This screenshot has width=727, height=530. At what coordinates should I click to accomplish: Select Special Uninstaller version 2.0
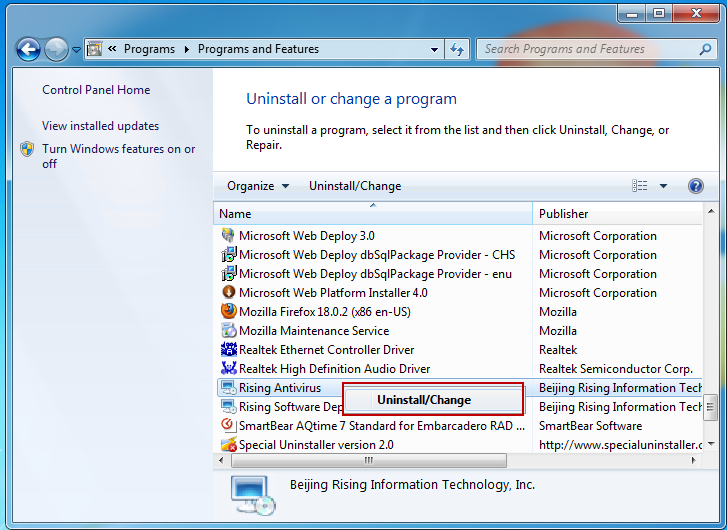316,445
